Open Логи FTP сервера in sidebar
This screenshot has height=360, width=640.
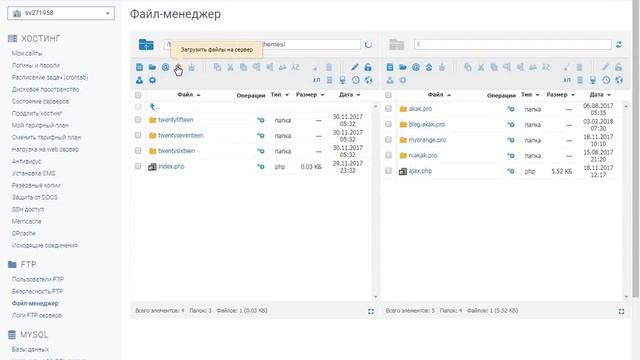(37, 316)
